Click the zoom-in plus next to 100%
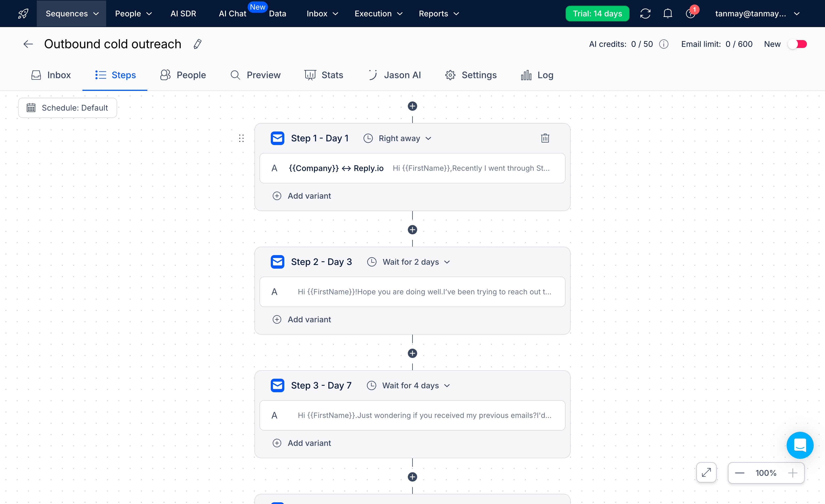This screenshot has height=504, width=825. 792,473
